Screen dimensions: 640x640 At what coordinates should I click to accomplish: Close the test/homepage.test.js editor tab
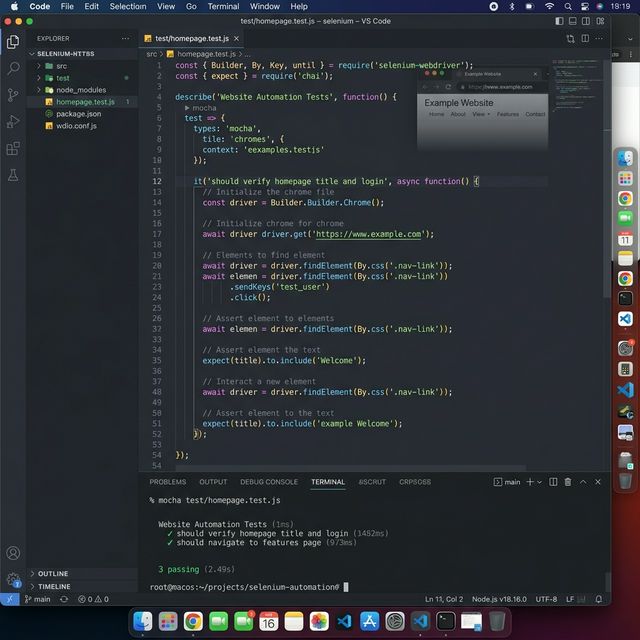point(236,38)
